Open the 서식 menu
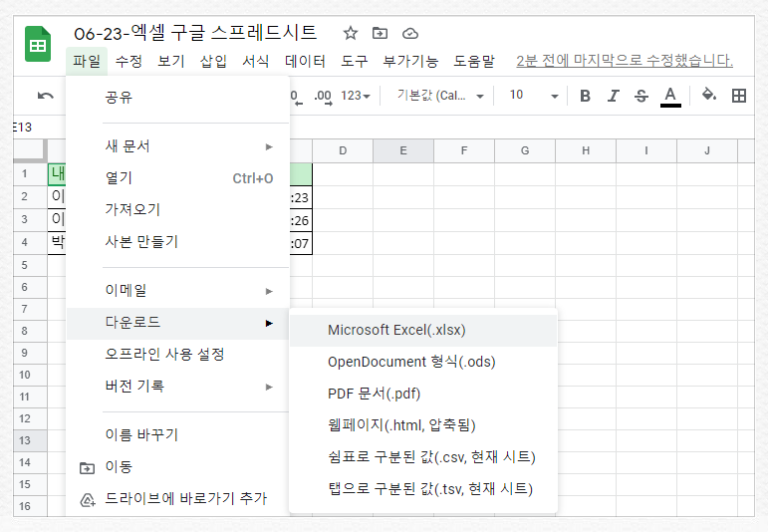This screenshot has height=532, width=768. point(256,61)
